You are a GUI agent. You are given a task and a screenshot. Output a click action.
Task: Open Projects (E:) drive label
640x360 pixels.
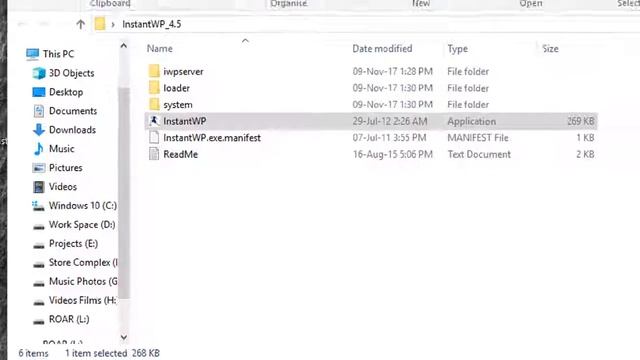pyautogui.click(x=73, y=243)
